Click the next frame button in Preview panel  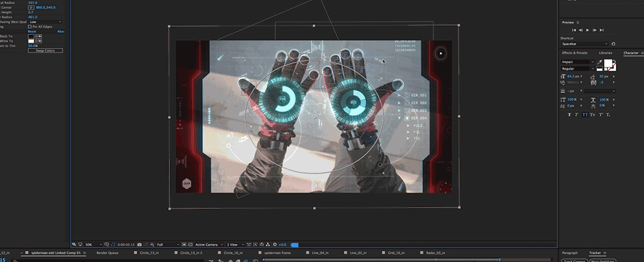tap(595, 30)
